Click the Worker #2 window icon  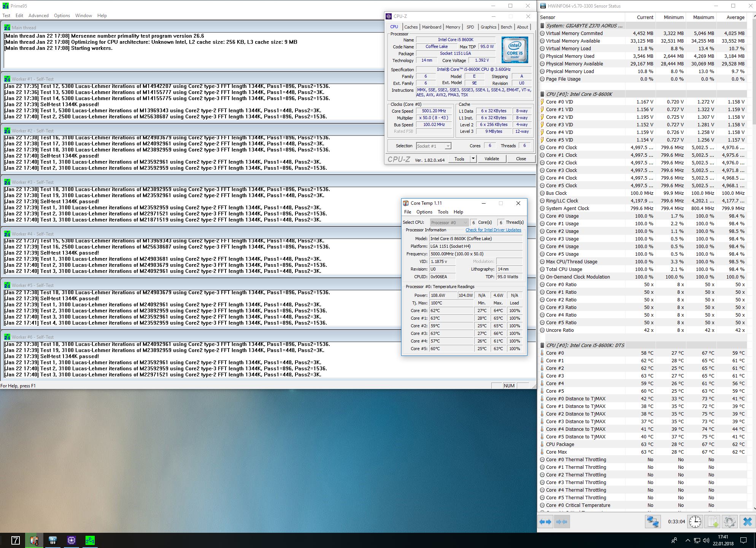7,131
